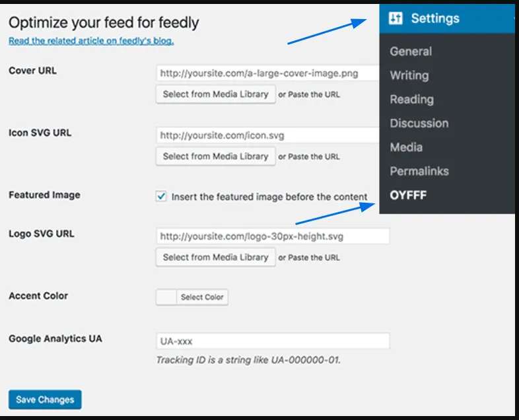Click the 'Icon SVG URL' label
Image resolution: width=519 pixels, height=420 pixels.
[40, 133]
